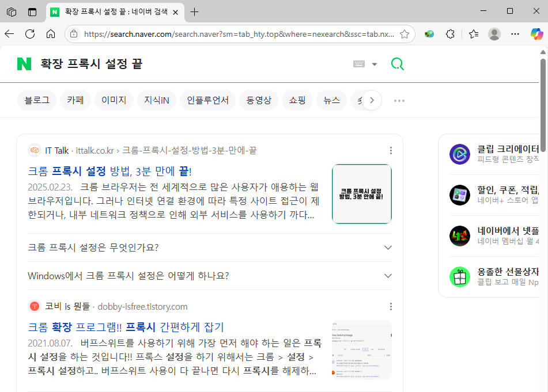The height and width of the screenshot is (392, 548).
Task: Expand 크롬 프록시 설정은 무엇인가요 question
Action: (x=210, y=248)
